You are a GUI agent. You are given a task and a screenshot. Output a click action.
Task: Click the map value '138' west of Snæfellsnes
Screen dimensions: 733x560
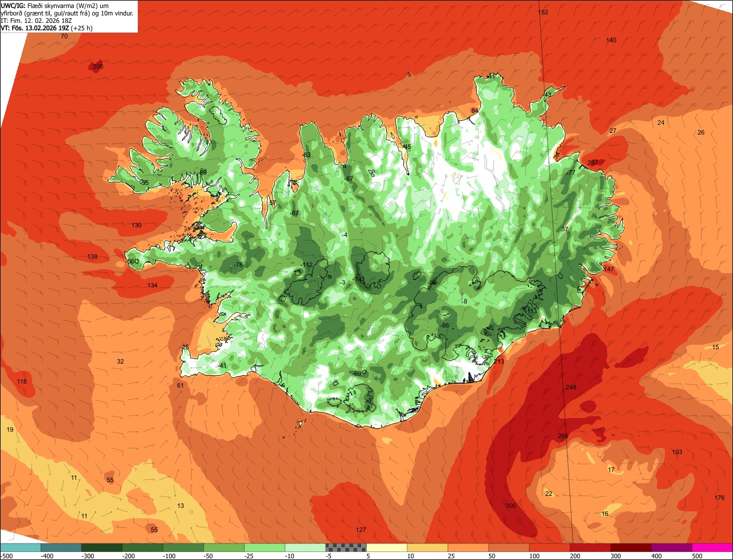tap(92, 257)
